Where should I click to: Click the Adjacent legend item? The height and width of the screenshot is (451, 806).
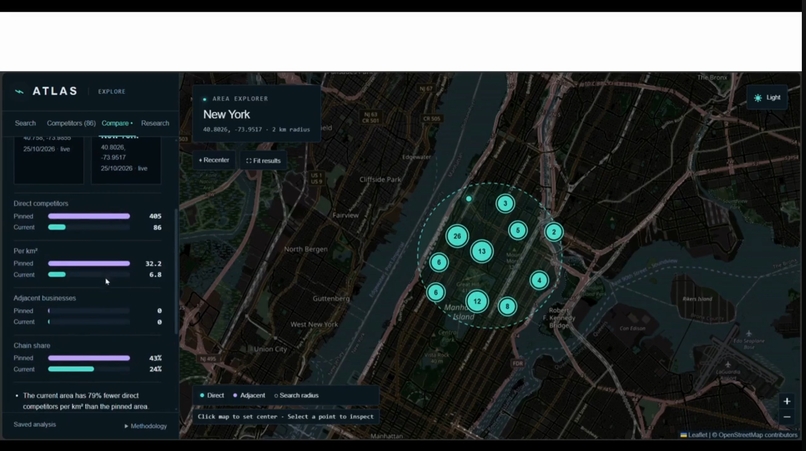[249, 395]
